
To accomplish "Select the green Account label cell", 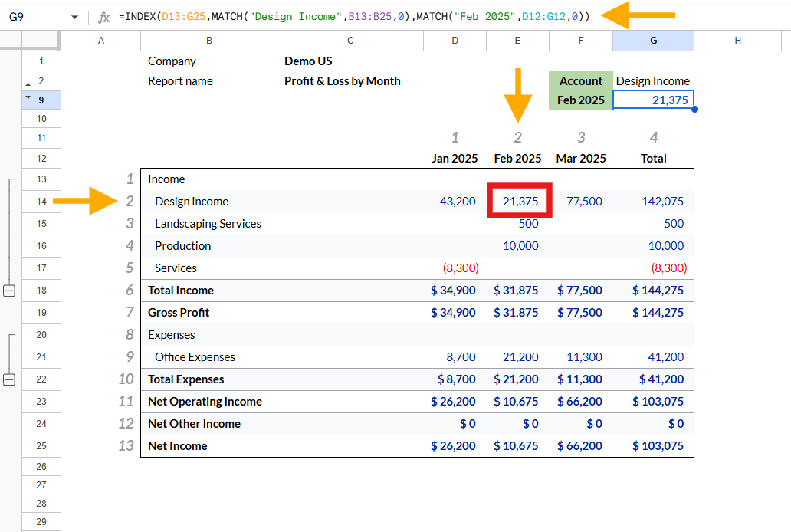I will pyautogui.click(x=581, y=80).
